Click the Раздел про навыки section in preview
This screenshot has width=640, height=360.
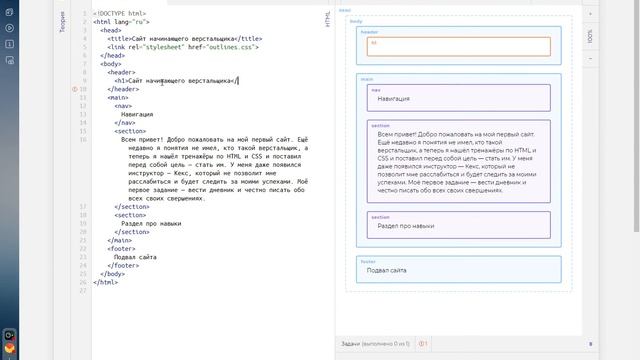tap(458, 225)
